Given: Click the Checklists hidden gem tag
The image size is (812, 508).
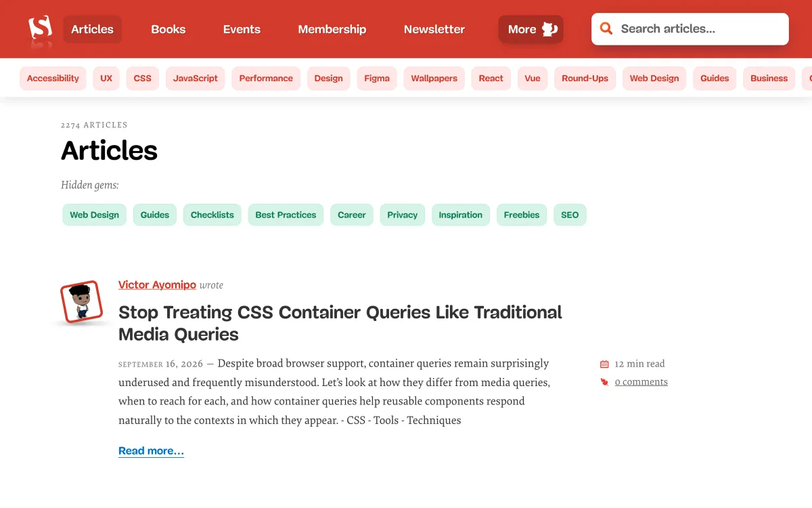Looking at the screenshot, I should pyautogui.click(x=212, y=215).
